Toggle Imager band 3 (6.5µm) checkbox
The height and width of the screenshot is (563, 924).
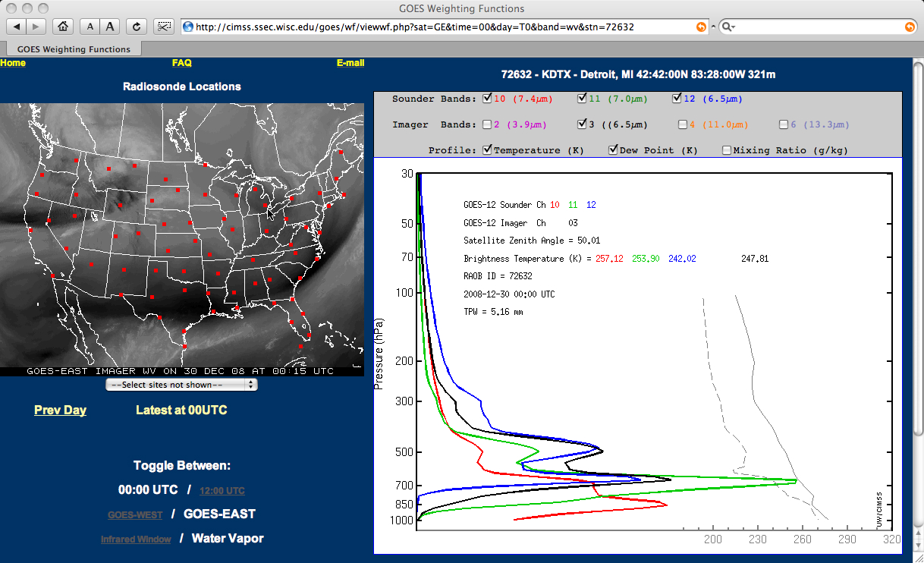click(x=582, y=124)
